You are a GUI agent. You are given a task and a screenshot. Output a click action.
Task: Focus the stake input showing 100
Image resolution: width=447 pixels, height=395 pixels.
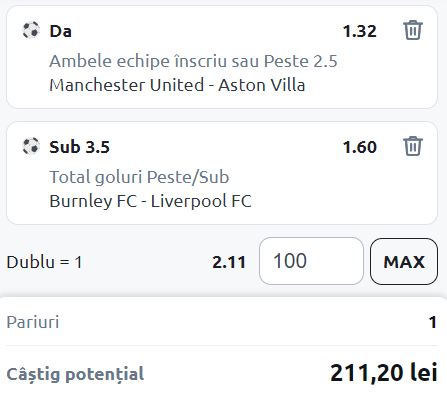click(311, 261)
